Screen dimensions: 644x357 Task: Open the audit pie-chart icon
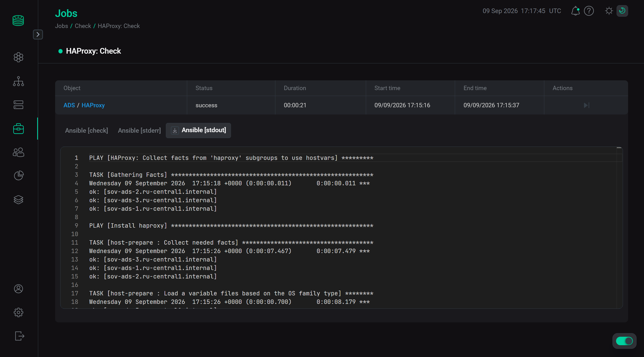coord(18,176)
